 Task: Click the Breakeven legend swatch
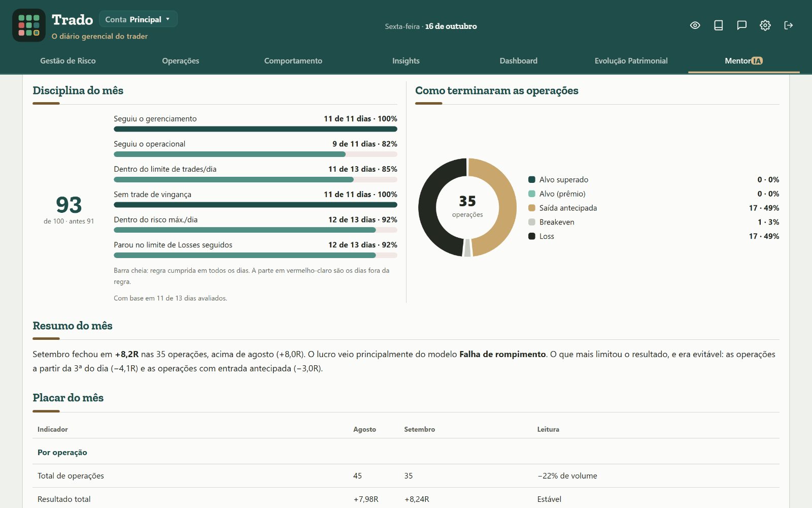point(532,222)
